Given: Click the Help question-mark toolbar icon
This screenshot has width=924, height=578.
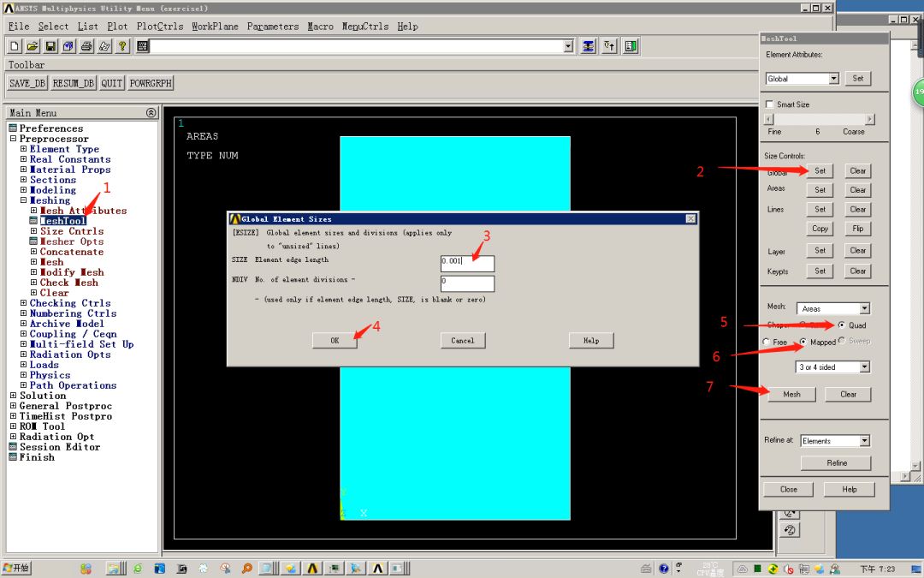Looking at the screenshot, I should [x=122, y=45].
